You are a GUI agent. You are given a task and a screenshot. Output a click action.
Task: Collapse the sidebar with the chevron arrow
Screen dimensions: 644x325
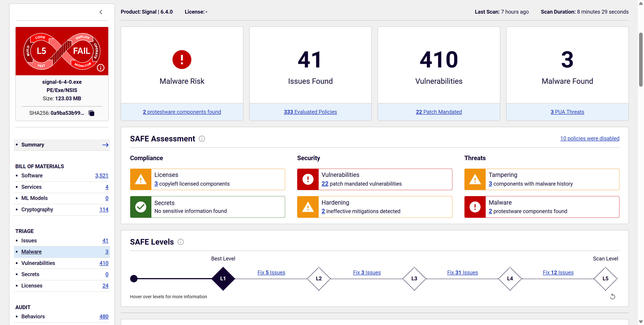coord(101,12)
